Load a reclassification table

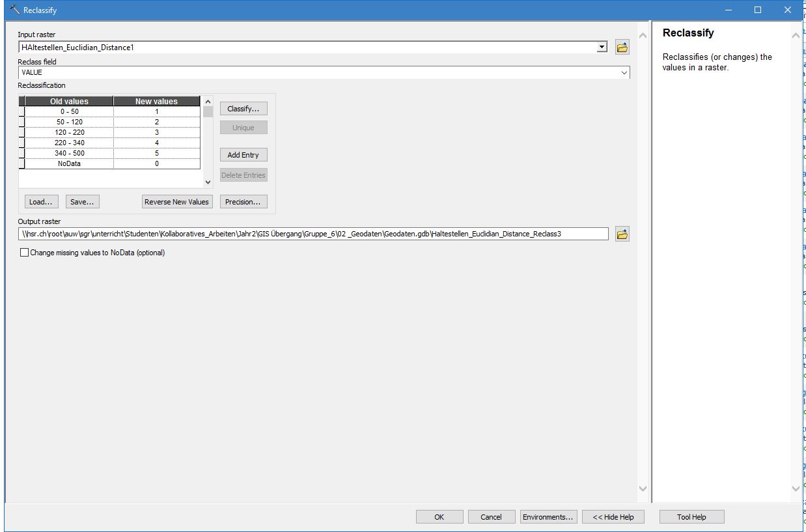(40, 202)
